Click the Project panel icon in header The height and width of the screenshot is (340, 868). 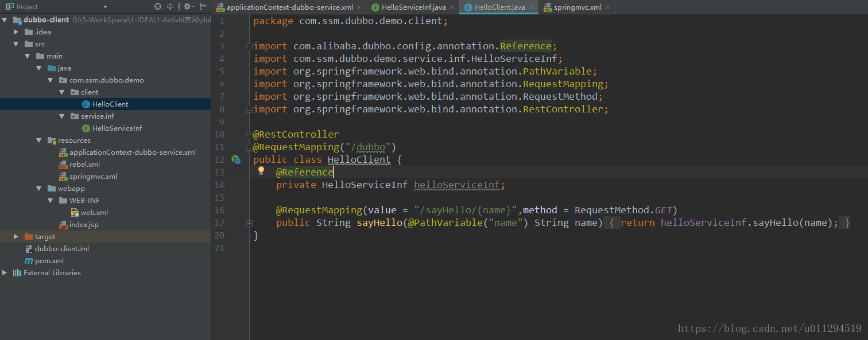[11, 7]
